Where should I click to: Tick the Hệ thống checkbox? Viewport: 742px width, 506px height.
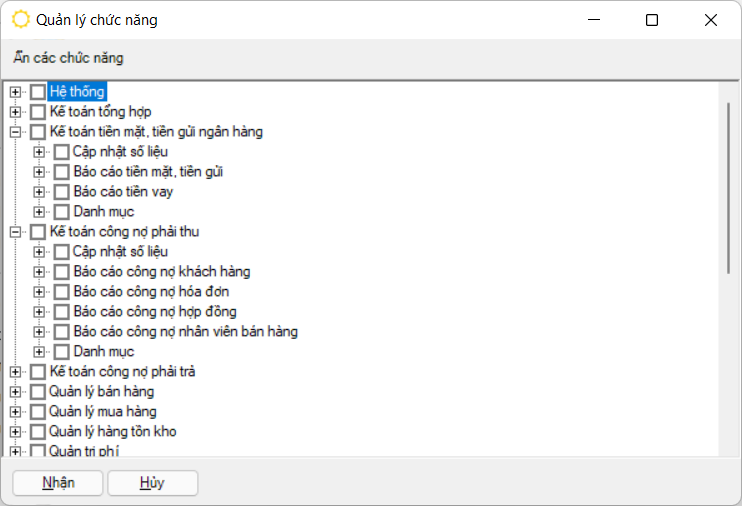(38, 92)
